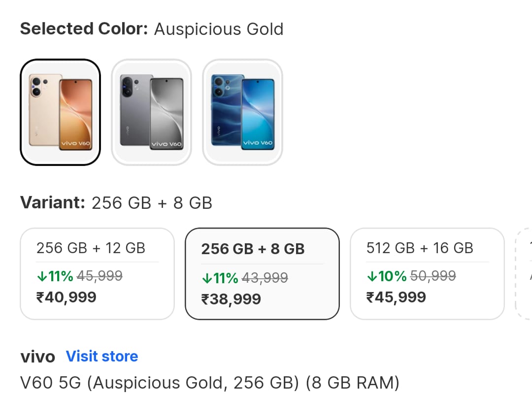Pick the blue vivo V60 color thumbnail
The width and height of the screenshot is (532, 397).
tap(242, 112)
